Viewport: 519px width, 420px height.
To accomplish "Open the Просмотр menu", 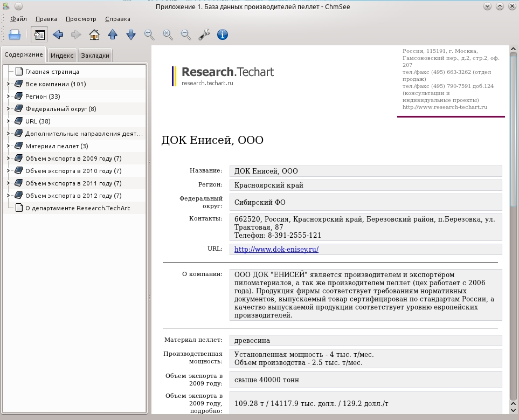I will pyautogui.click(x=81, y=19).
